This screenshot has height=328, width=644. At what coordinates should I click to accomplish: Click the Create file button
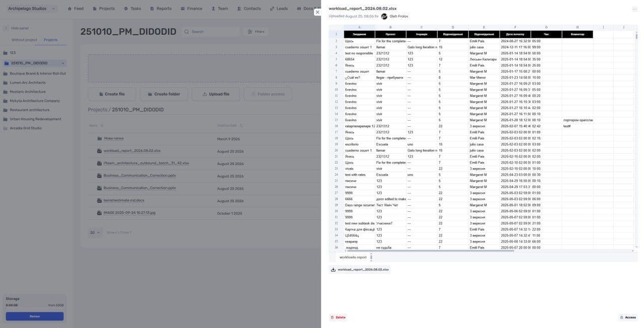click(112, 94)
